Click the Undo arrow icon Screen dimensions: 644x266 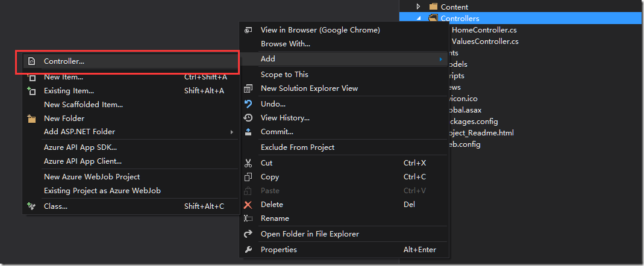(248, 104)
